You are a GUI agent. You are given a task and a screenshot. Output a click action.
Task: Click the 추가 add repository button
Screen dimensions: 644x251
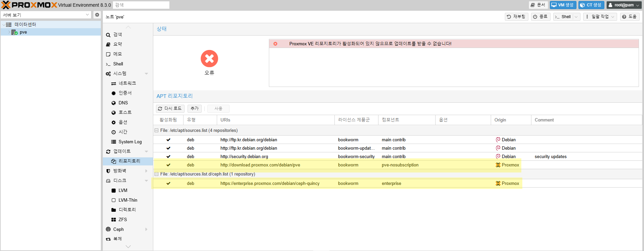point(195,109)
